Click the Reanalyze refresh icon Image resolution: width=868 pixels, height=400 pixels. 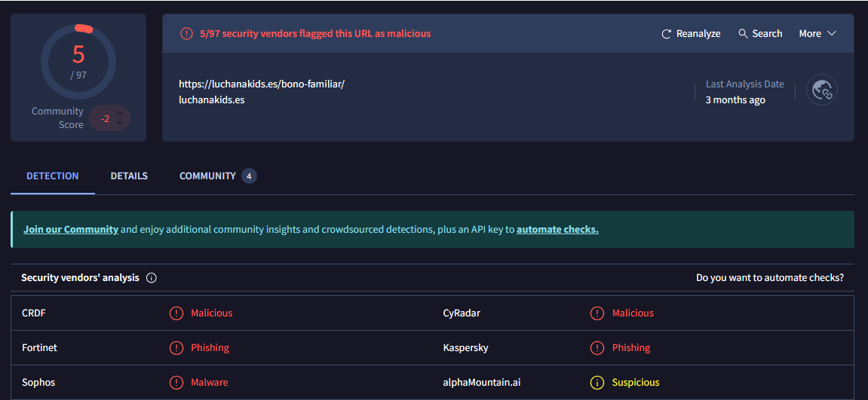coord(666,34)
